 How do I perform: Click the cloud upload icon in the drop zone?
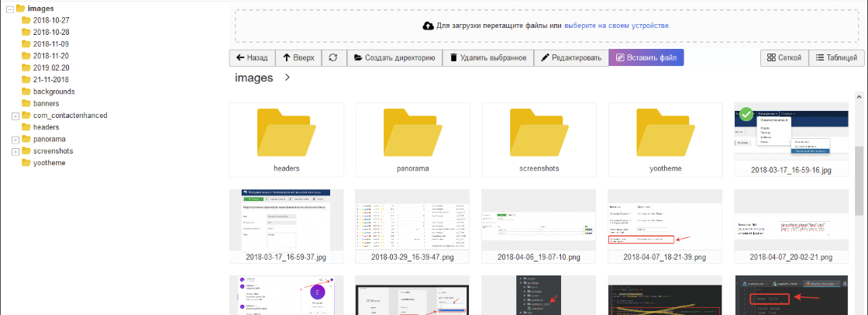point(428,26)
